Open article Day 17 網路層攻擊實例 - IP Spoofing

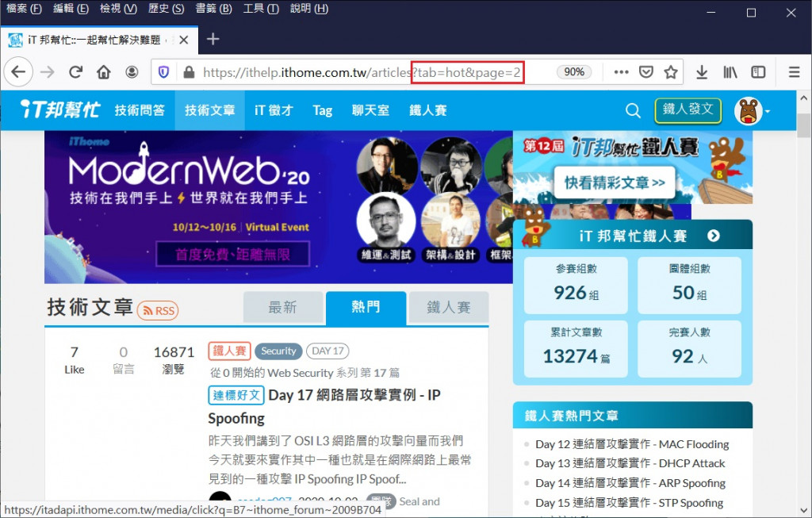pos(324,407)
